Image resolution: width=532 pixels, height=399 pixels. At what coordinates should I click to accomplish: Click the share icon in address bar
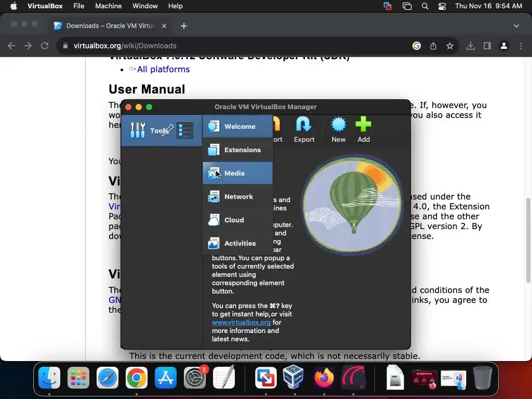point(433,46)
